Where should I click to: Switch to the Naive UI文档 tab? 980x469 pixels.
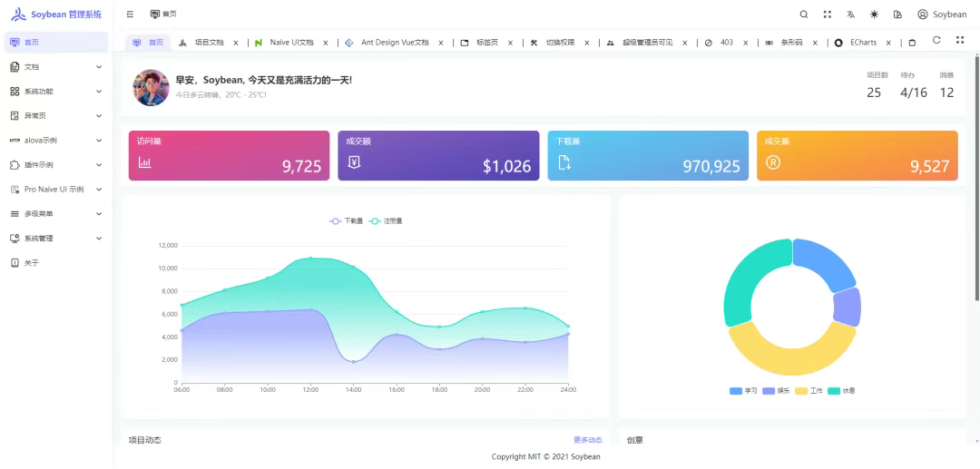[291, 43]
